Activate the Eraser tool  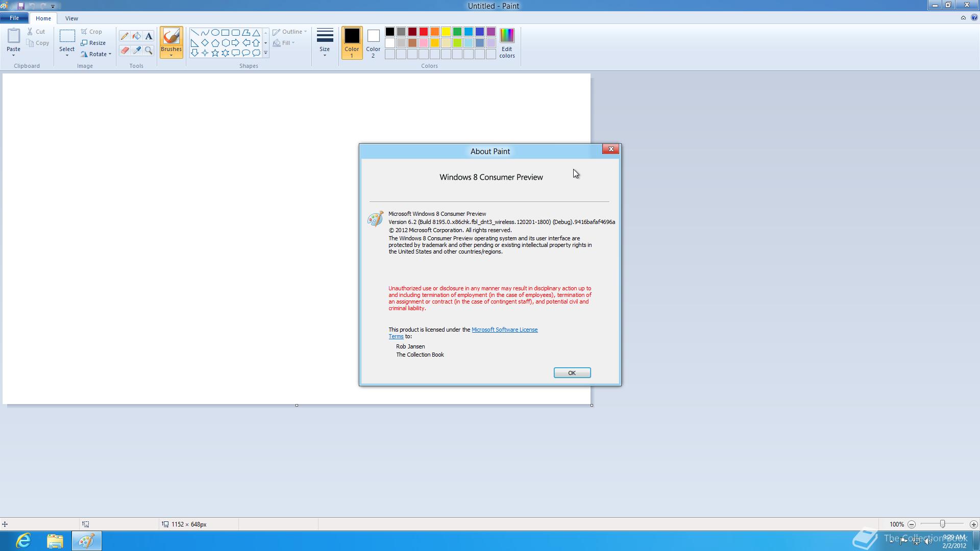click(124, 50)
